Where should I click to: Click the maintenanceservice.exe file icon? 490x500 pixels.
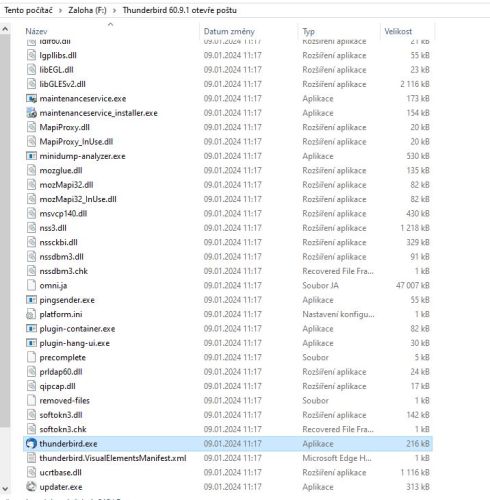pos(31,98)
